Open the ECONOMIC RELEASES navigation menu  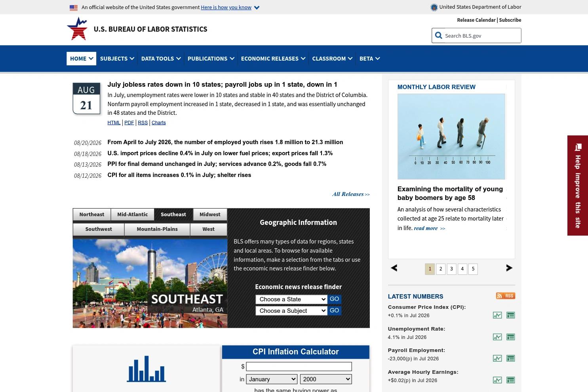[x=273, y=58]
